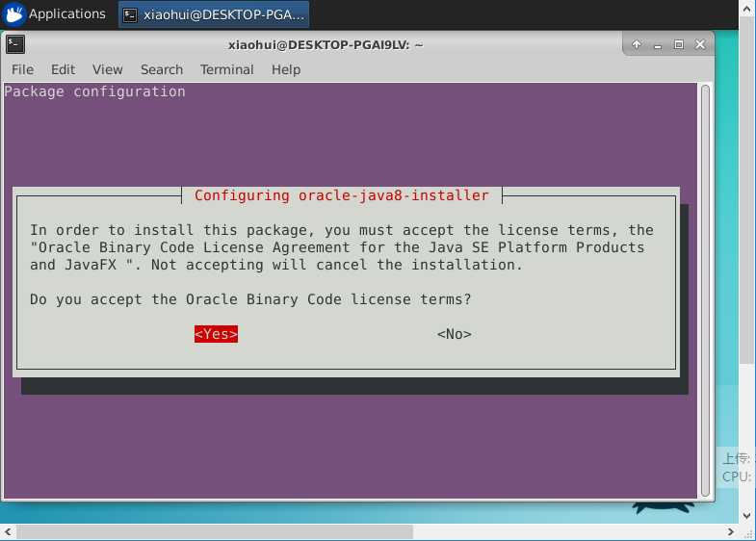Open the Search menu
The width and height of the screenshot is (756, 541).
[x=162, y=70]
